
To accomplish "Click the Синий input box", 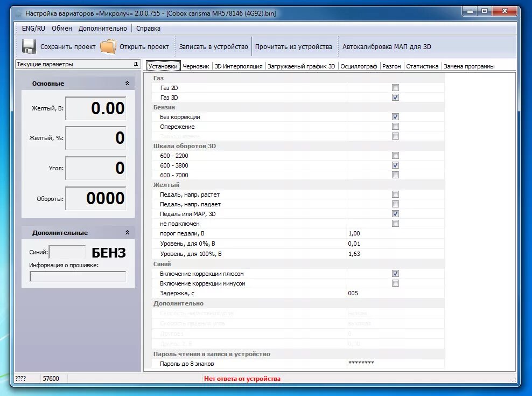I will (x=67, y=252).
